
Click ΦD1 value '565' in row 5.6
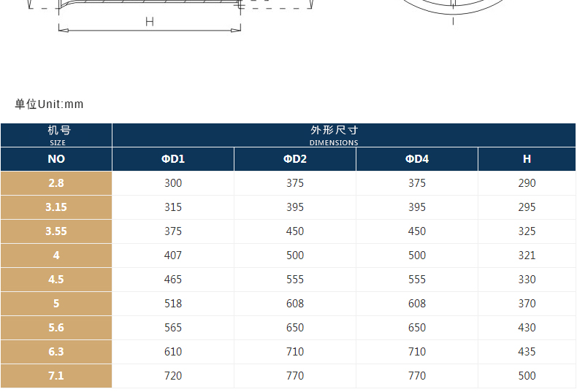[x=173, y=328]
